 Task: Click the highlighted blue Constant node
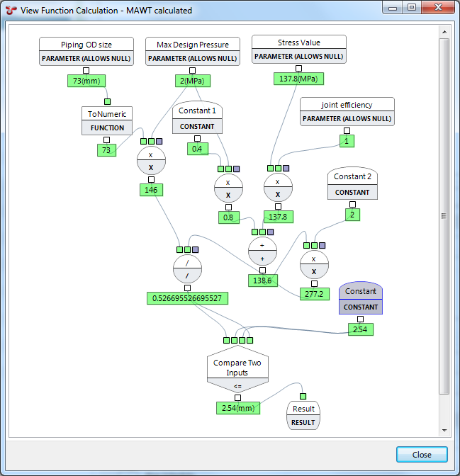click(x=361, y=299)
